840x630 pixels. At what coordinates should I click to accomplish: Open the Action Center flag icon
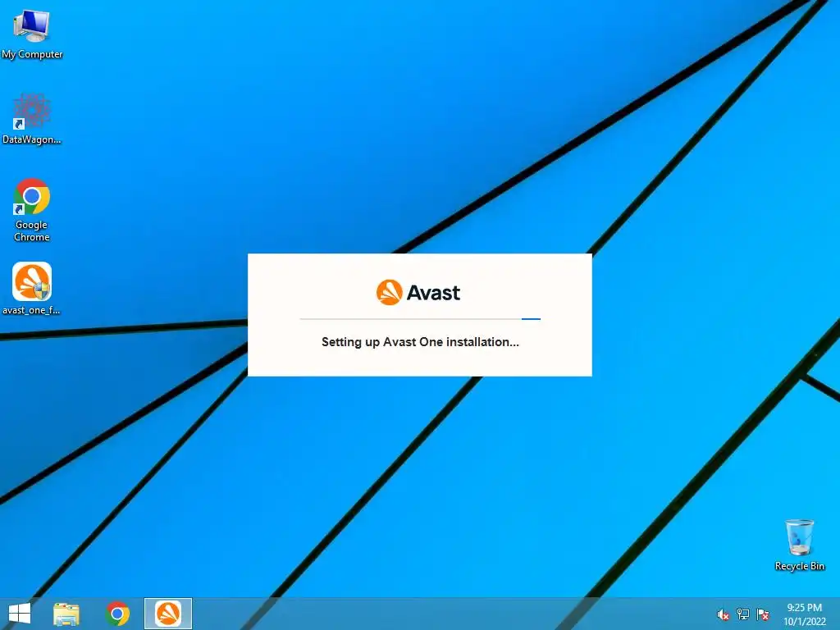pos(763,614)
